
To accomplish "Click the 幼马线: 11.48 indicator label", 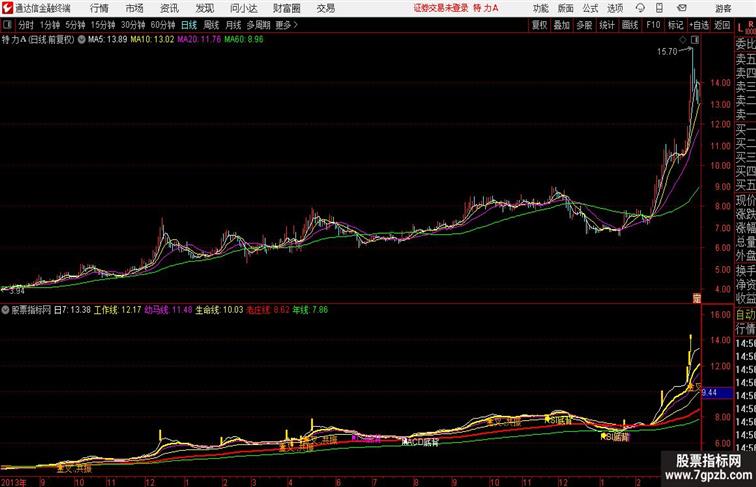I will (x=168, y=310).
